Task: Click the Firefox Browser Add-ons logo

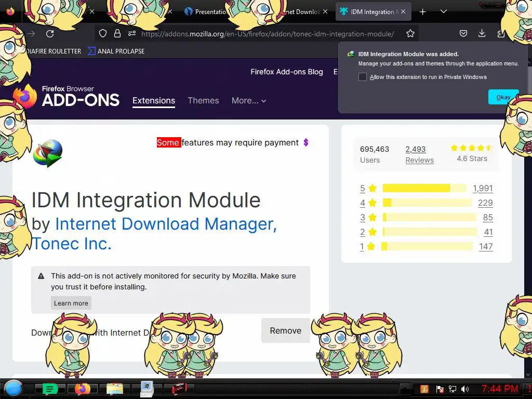Action: (x=66, y=96)
